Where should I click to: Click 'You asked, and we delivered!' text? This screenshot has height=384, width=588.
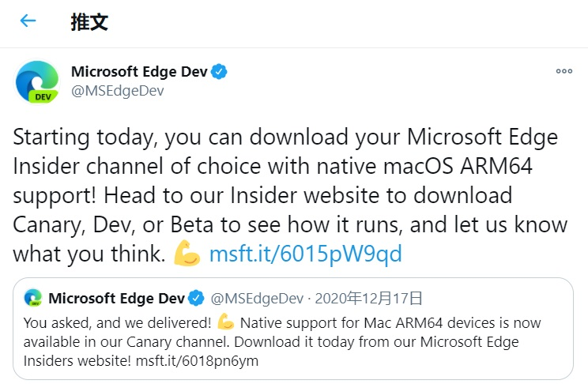click(x=117, y=322)
